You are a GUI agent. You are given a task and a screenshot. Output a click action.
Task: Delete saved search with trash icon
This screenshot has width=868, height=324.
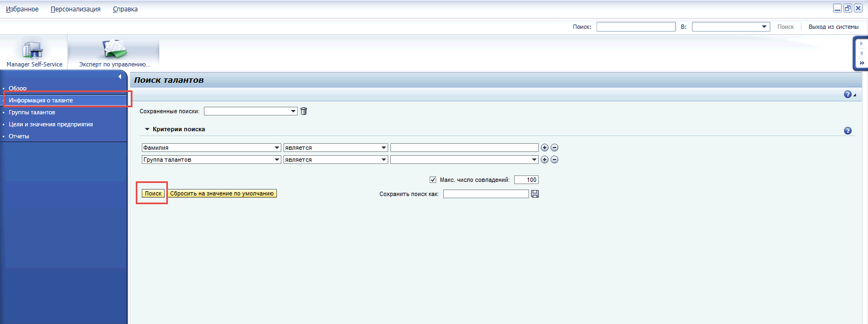pos(304,111)
